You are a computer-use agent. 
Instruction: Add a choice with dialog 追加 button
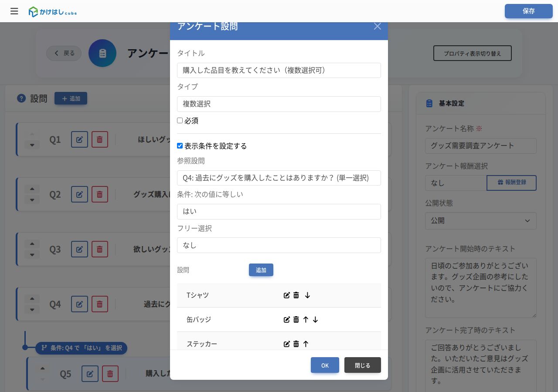pos(261,270)
